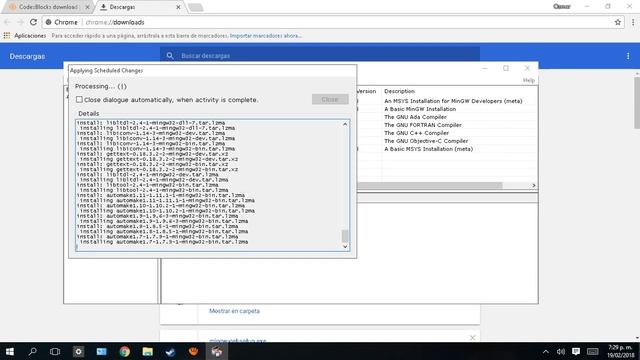Click the details log scrollbar thumb
Screen dimensions: 640x360
coord(345,236)
